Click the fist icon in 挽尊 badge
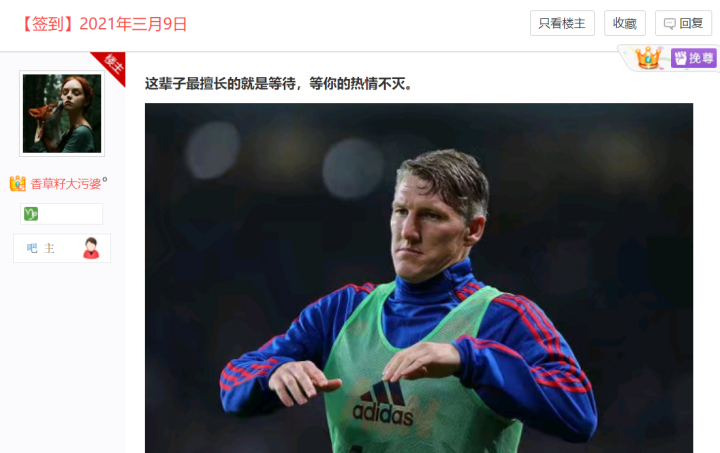 point(680,58)
